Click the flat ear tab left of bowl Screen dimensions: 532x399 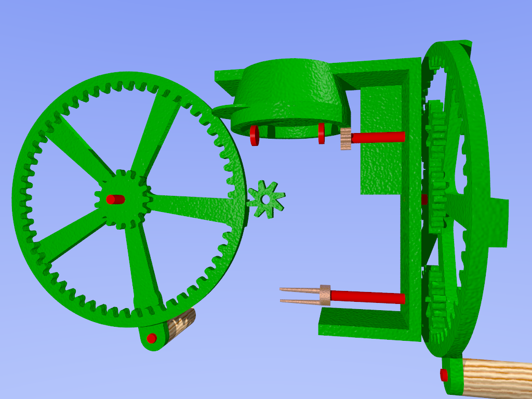coord(224,110)
